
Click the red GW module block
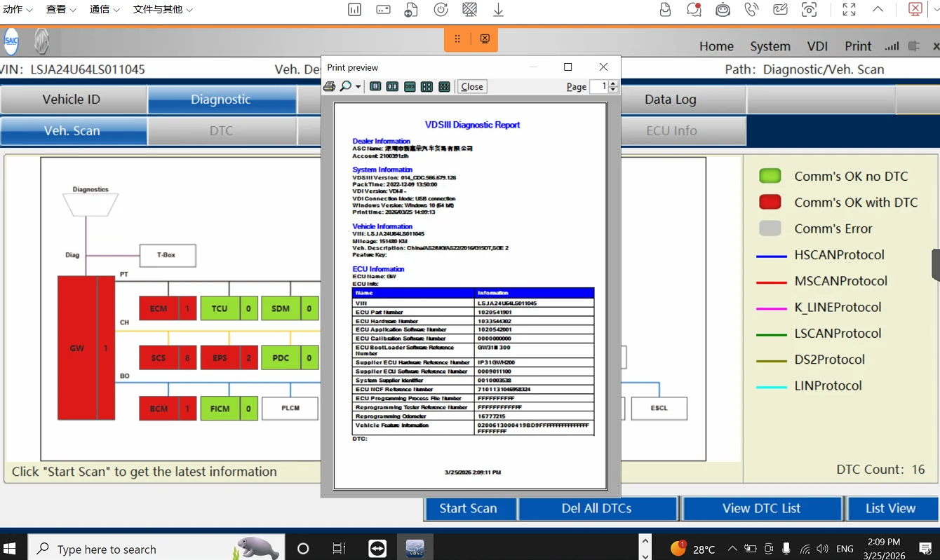click(x=77, y=348)
